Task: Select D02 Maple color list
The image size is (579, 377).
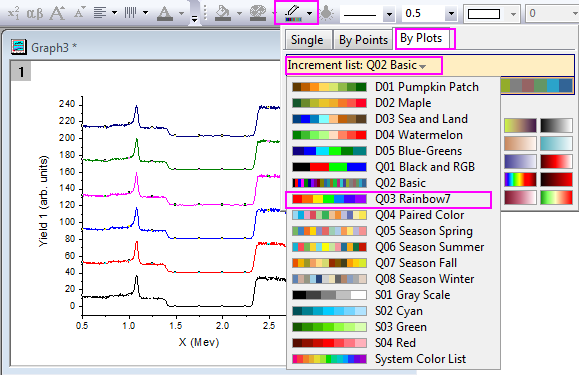Action: [x=393, y=103]
